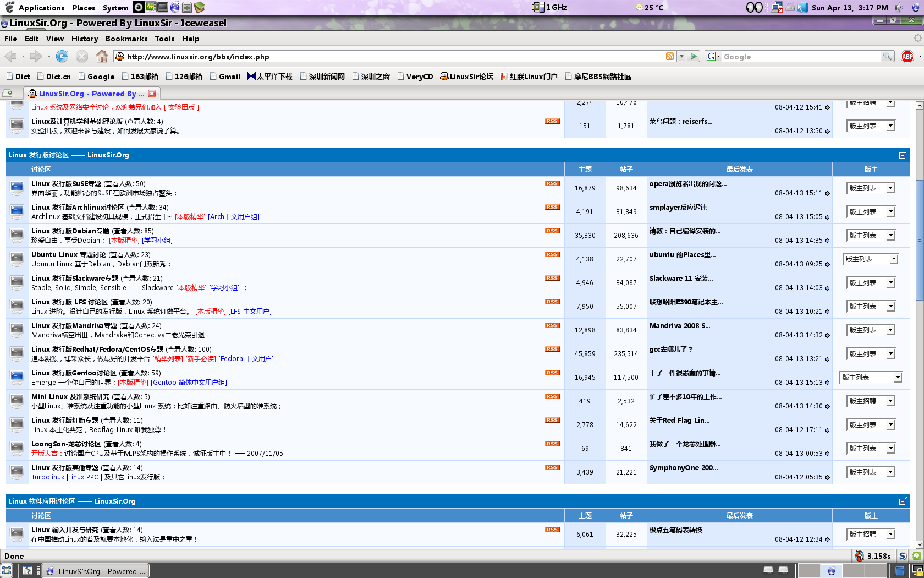The height and width of the screenshot is (578, 924).
Task: Open the File menu
Action: tap(10, 39)
